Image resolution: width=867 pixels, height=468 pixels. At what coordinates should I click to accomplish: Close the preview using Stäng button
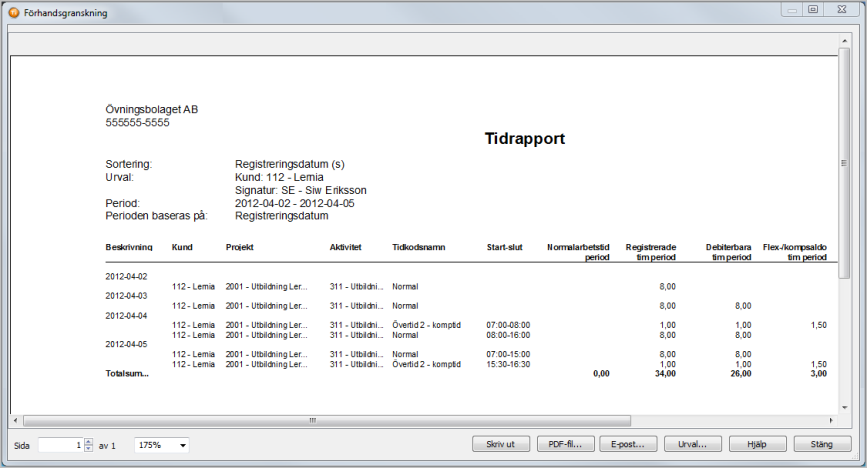pyautogui.click(x=821, y=444)
